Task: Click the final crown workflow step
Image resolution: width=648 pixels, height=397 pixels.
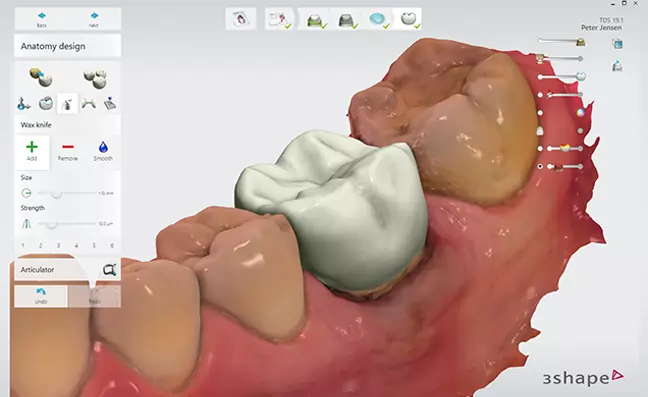Action: [x=409, y=19]
